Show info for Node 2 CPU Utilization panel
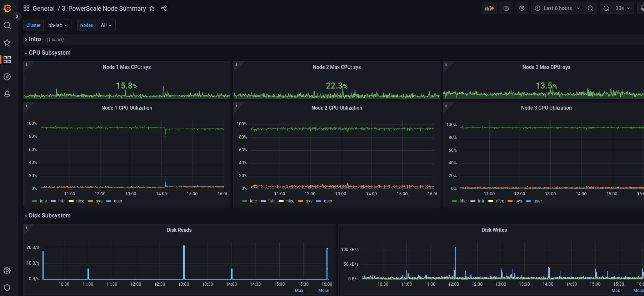The height and width of the screenshot is (296, 644). [236, 105]
